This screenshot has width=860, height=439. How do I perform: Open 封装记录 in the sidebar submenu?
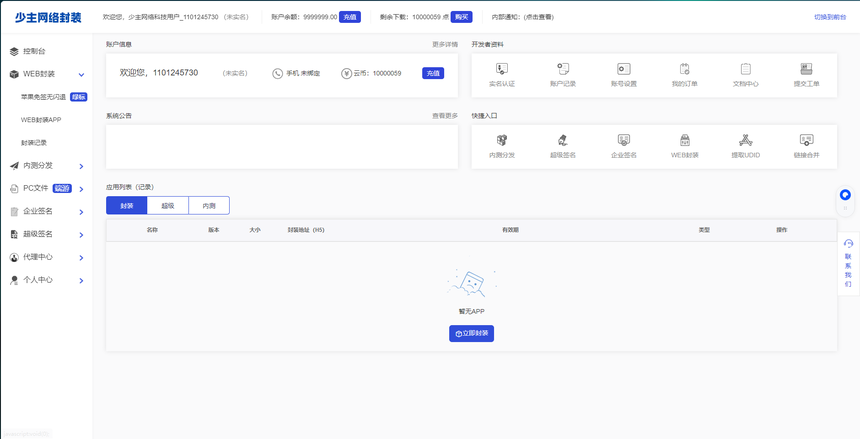pos(34,143)
